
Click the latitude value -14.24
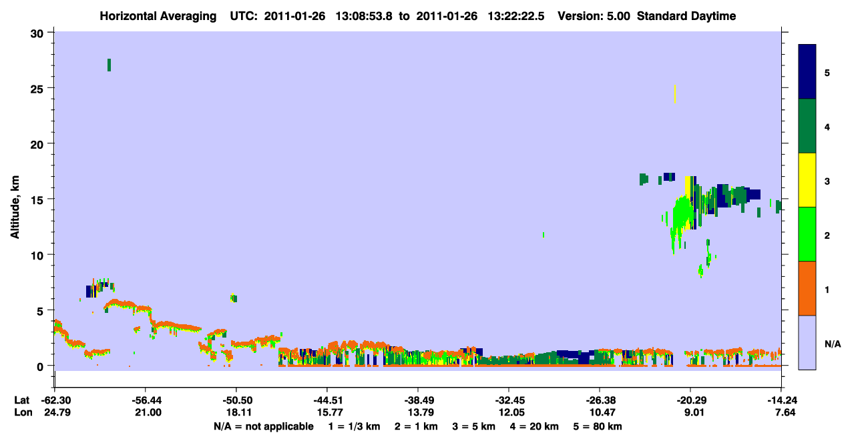(x=781, y=400)
